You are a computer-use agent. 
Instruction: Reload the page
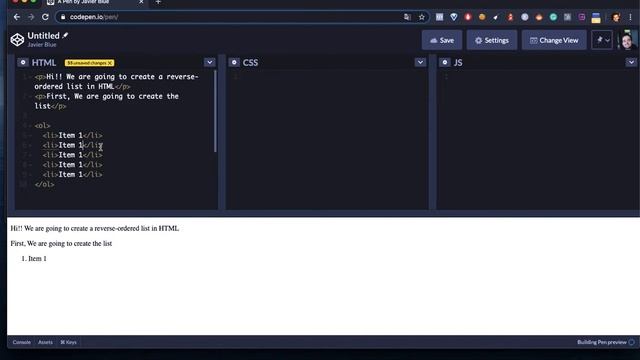(45, 17)
